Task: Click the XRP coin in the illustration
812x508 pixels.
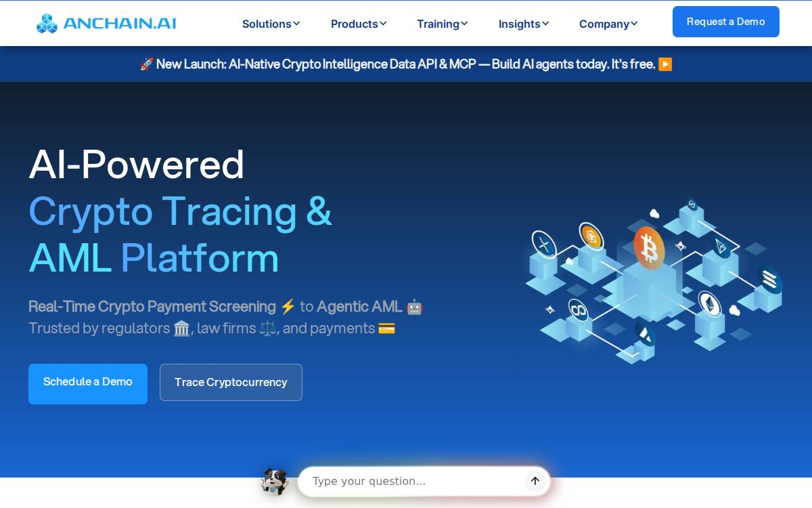Action: tap(543, 245)
